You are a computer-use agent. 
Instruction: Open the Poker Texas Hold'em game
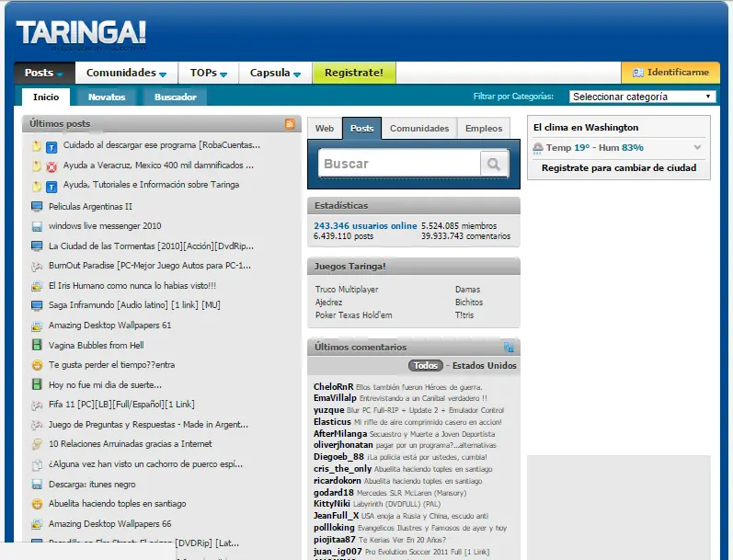pyautogui.click(x=354, y=315)
